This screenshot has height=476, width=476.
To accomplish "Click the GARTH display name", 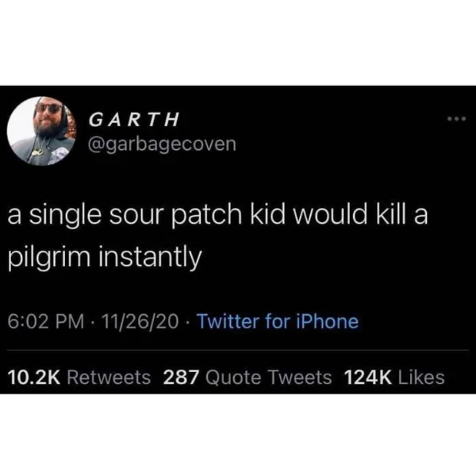I will [134, 119].
